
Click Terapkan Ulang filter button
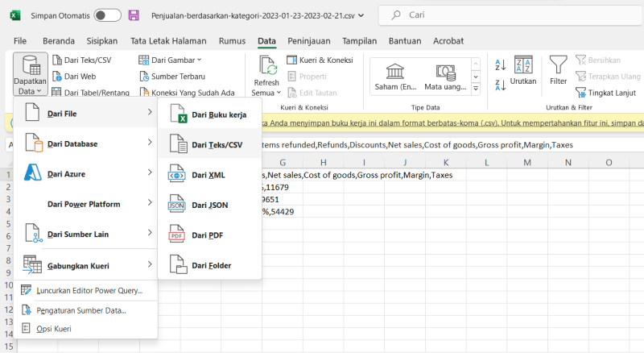(x=608, y=77)
